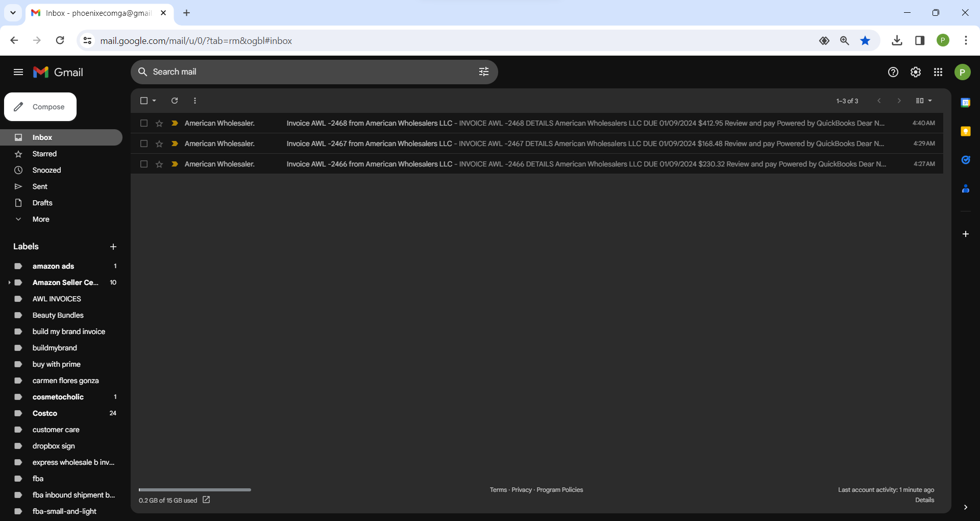Open the Google apps grid
This screenshot has height=521, width=980.
[x=938, y=72]
